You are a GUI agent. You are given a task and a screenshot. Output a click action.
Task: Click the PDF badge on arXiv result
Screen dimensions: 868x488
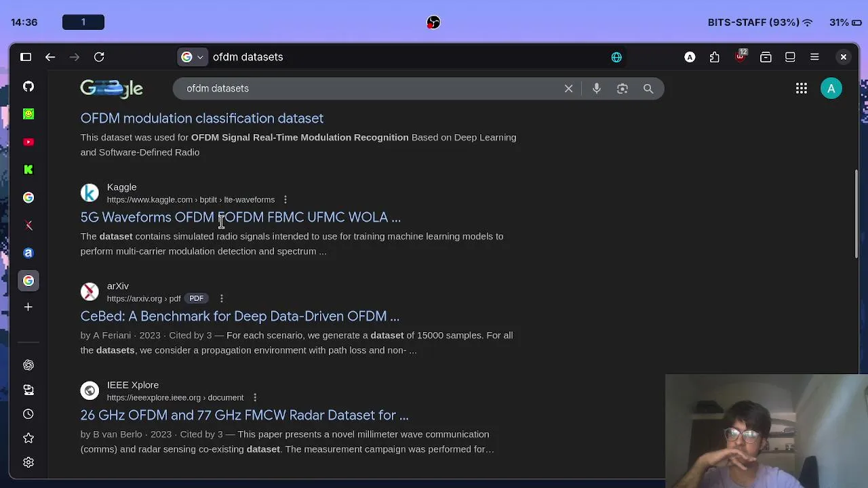[196, 298]
